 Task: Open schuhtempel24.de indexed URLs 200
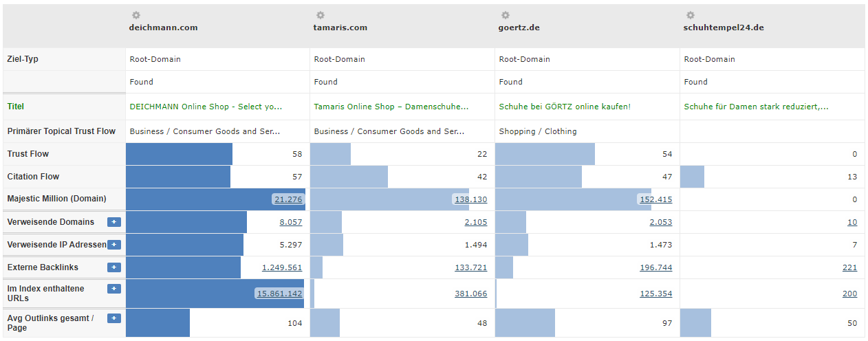point(849,294)
